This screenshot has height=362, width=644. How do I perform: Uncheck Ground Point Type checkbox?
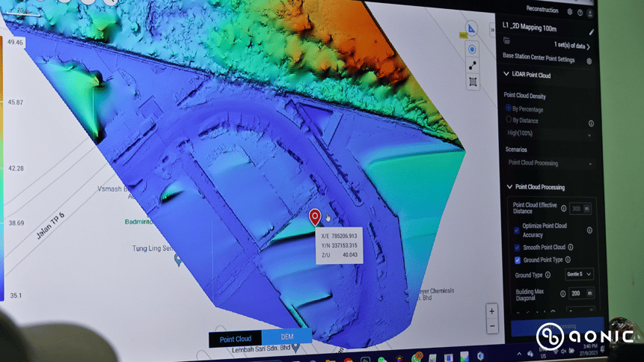[x=517, y=260]
